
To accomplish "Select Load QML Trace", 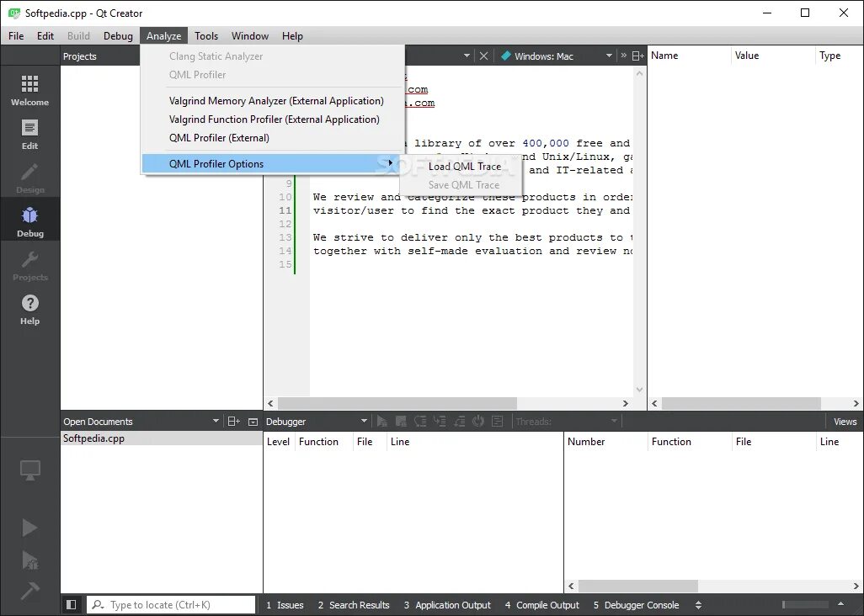I will [461, 167].
